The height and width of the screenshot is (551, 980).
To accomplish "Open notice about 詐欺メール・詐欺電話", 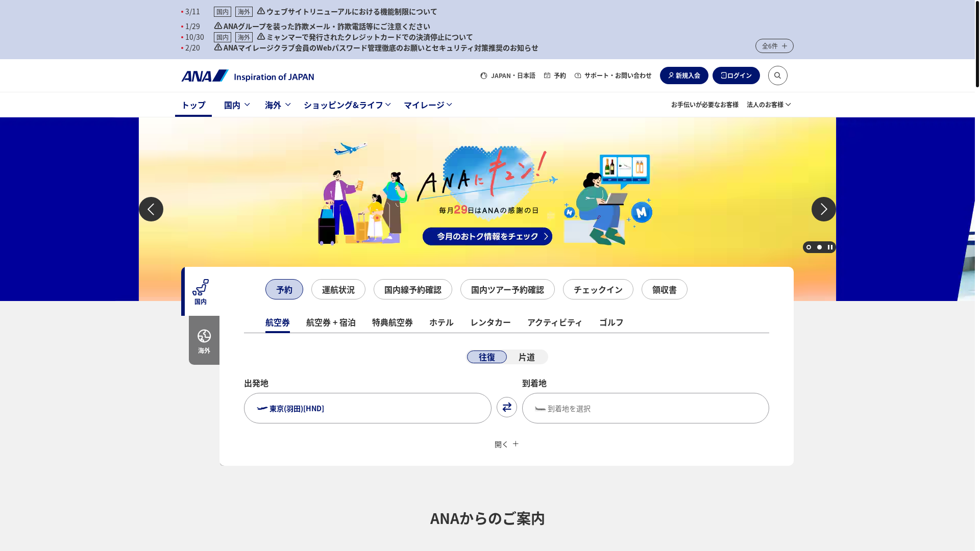I will click(327, 26).
